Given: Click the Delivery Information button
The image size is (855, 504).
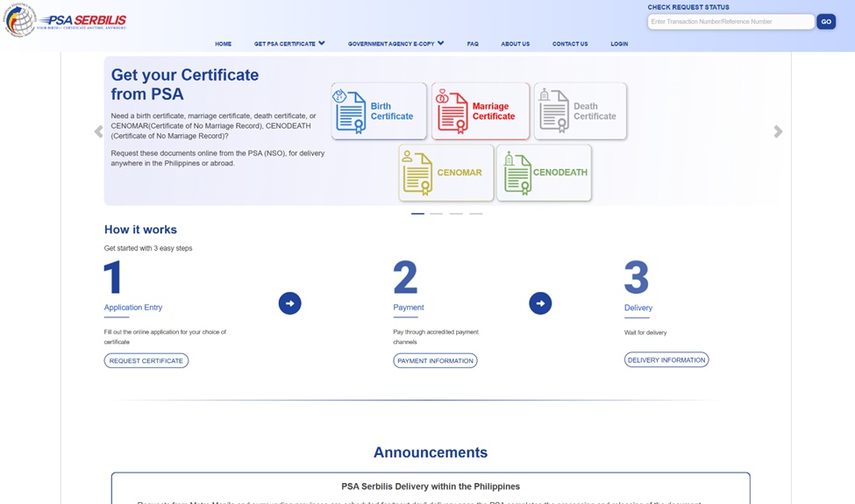Looking at the screenshot, I should [666, 359].
